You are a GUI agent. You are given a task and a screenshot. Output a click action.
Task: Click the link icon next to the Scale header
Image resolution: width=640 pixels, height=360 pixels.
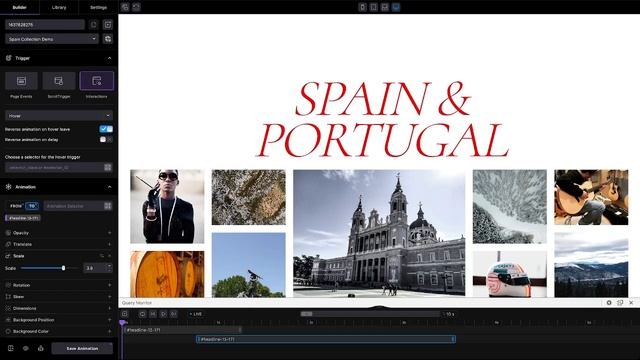(x=102, y=256)
